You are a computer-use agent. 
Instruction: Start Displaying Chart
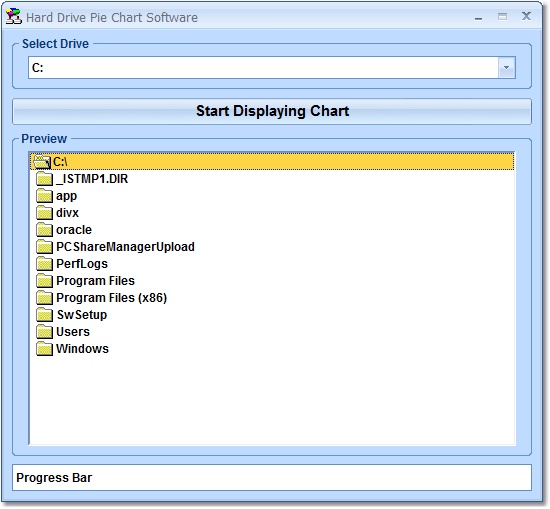[272, 111]
